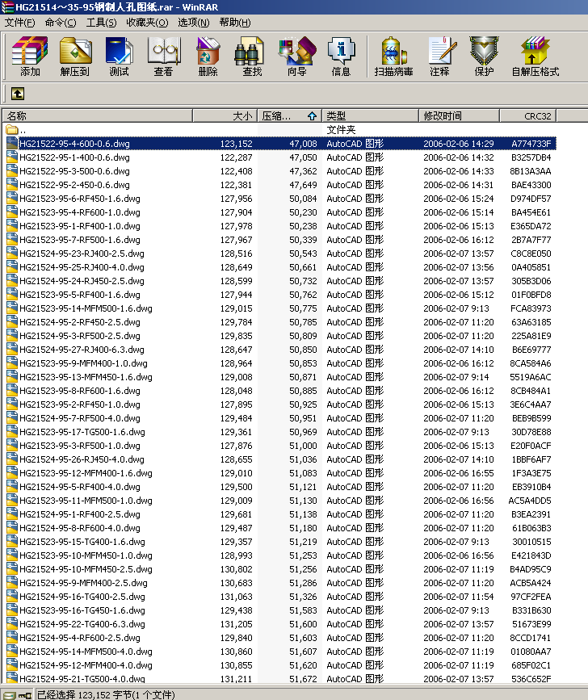Click file icon of HG21523-95-6-RF450-1.6.dwg
The width and height of the screenshot is (588, 700).
pyautogui.click(x=12, y=199)
